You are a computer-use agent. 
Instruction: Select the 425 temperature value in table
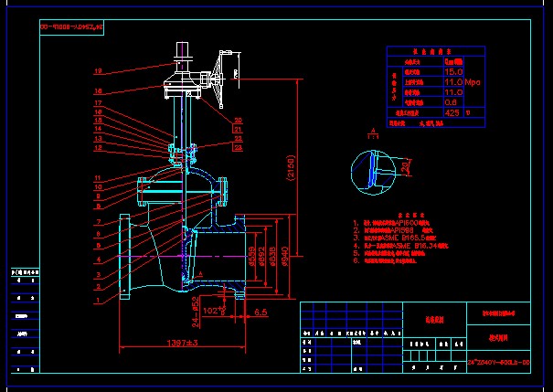[x=452, y=113]
